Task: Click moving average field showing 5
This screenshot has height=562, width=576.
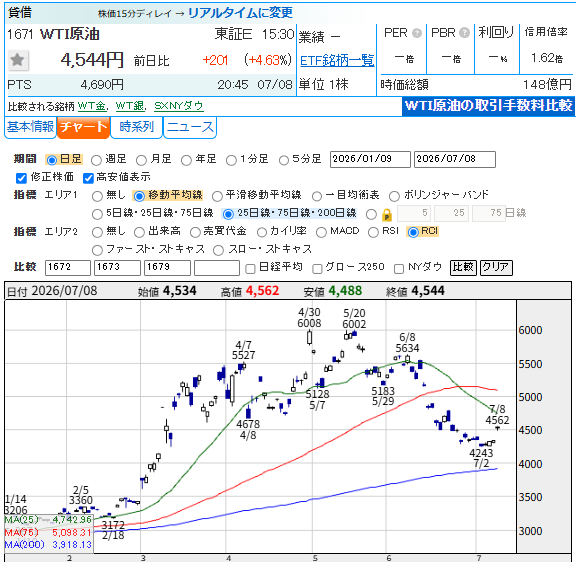Action: click(414, 214)
